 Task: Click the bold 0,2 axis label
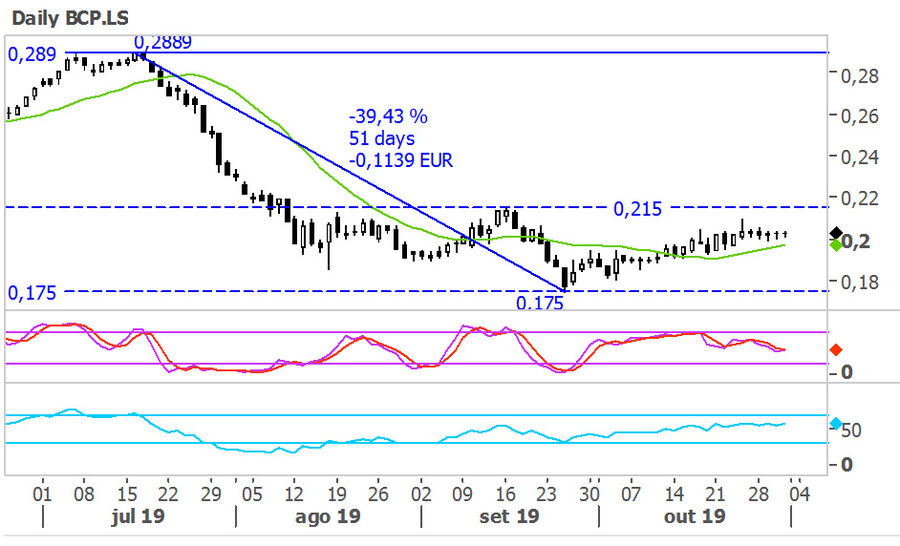856,242
